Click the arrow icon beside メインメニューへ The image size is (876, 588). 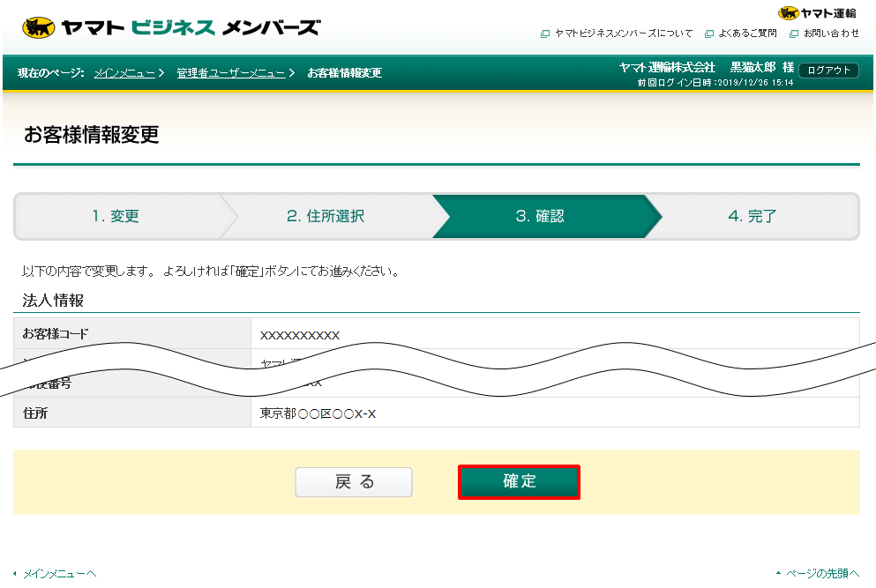pyautogui.click(x=15, y=574)
